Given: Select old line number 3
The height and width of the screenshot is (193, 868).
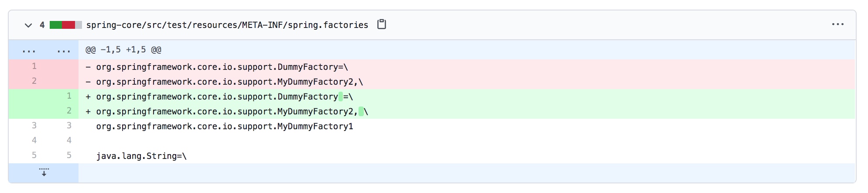Looking at the screenshot, I should point(34,126).
